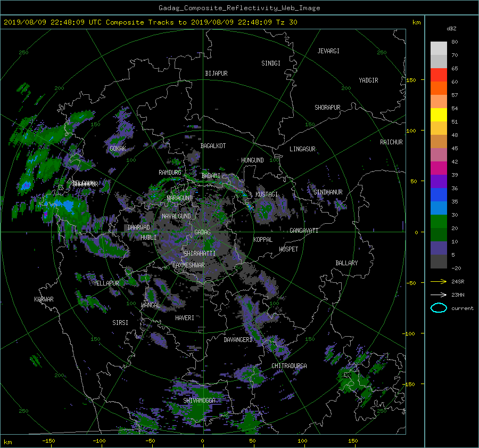Click the BAGALKOT city label
The image size is (479, 448).
click(213, 146)
